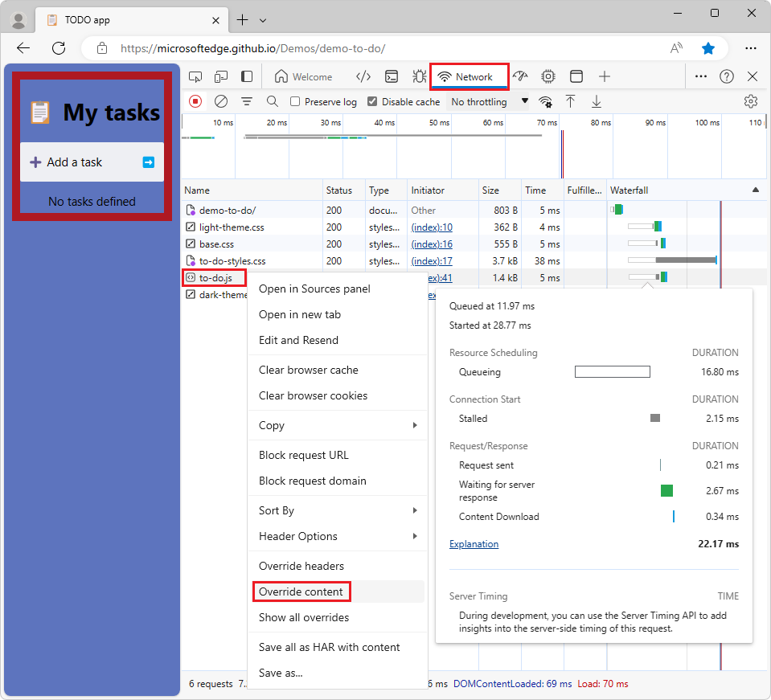Open the network filter icon
The image size is (771, 700).
coord(247,101)
